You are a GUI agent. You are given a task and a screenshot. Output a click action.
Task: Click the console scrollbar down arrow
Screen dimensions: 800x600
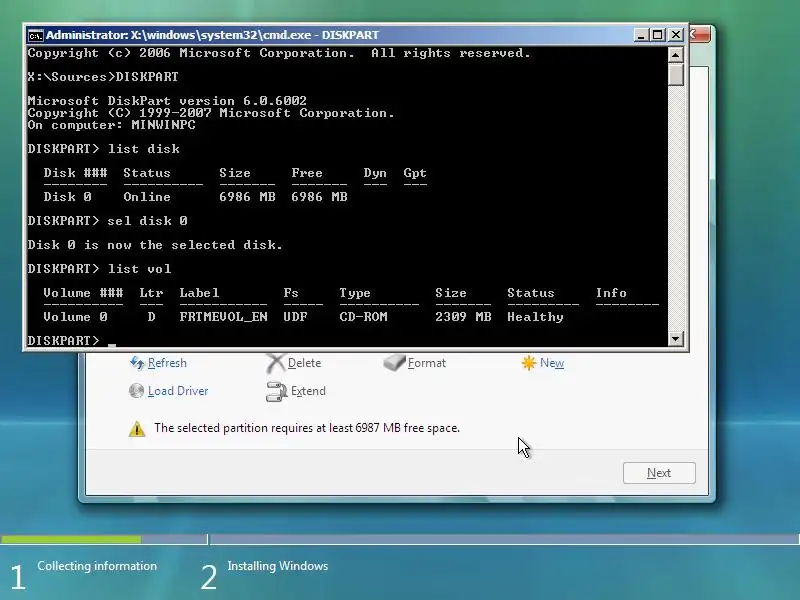click(x=676, y=338)
